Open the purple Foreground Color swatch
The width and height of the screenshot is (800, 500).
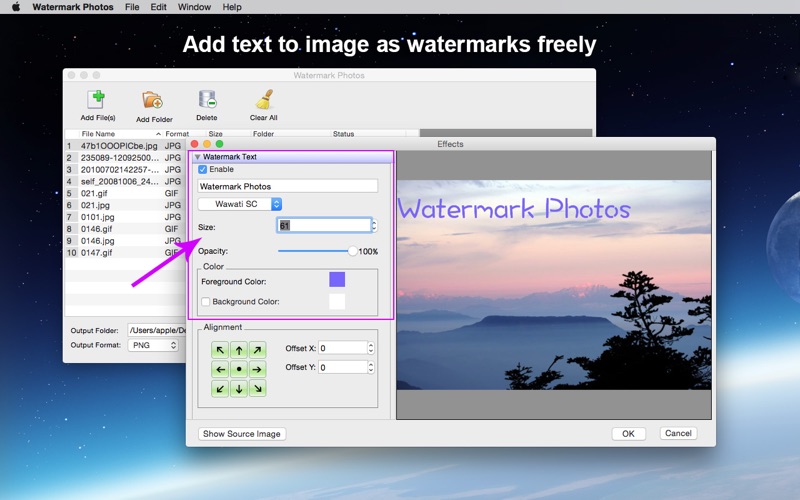pos(337,280)
